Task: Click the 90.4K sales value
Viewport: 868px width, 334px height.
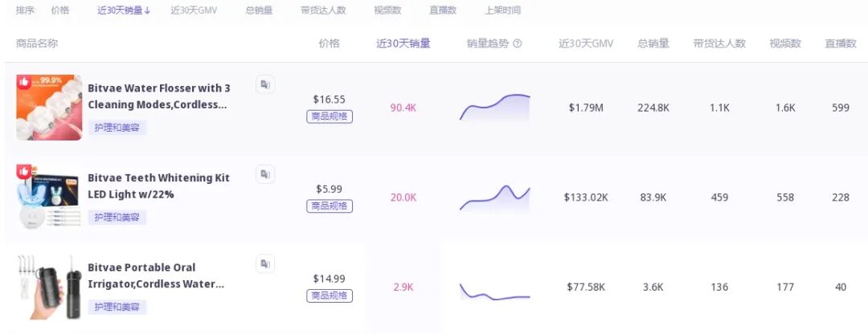Action: [x=403, y=108]
